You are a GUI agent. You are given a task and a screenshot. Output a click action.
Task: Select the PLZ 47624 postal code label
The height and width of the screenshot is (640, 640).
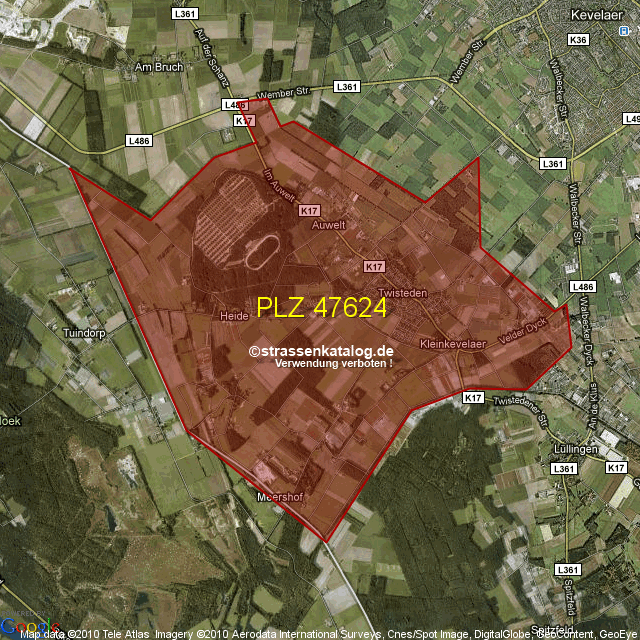point(321,308)
